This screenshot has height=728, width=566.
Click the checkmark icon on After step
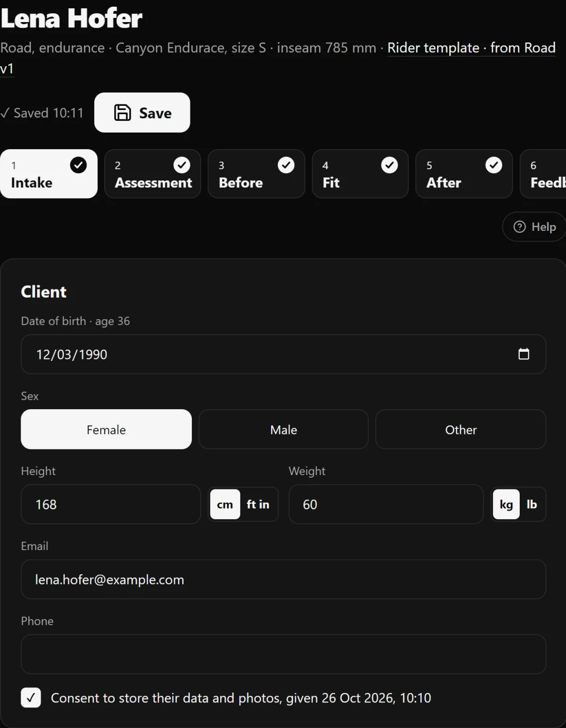494,165
